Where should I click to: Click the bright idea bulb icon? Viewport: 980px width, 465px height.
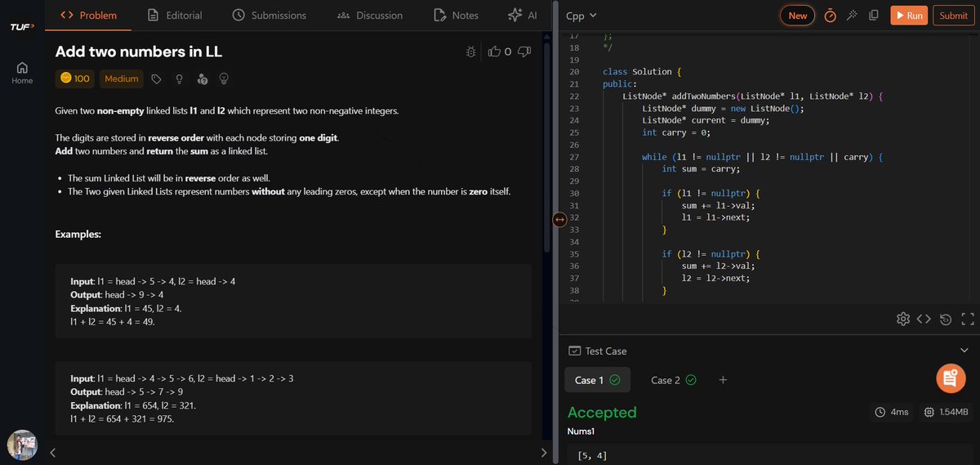pos(225,79)
